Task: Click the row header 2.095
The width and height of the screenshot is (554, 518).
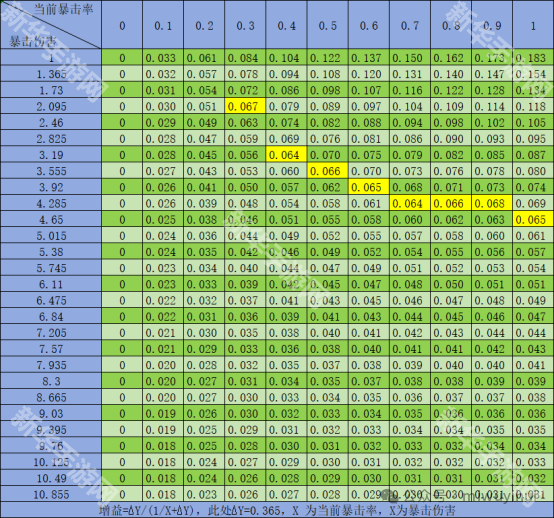Action: coord(51,106)
